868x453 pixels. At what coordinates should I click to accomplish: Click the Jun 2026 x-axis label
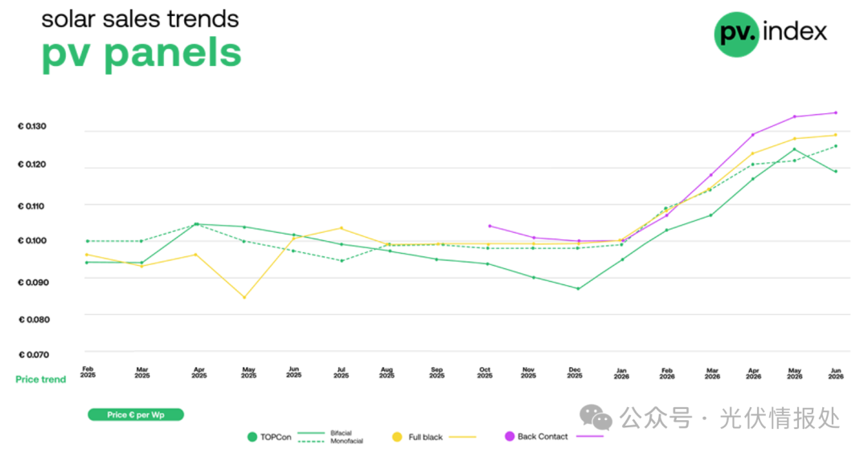tap(835, 373)
